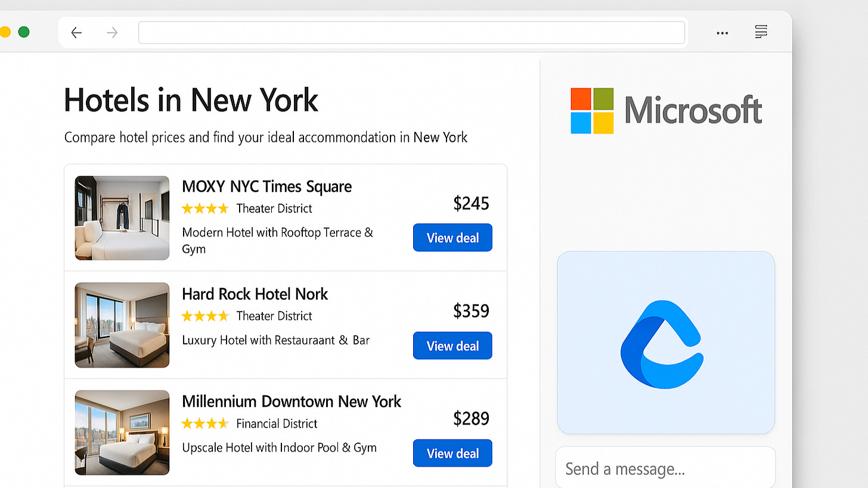Open the sidebar lines icon in toolbar
This screenshot has width=868, height=488.
click(x=761, y=32)
